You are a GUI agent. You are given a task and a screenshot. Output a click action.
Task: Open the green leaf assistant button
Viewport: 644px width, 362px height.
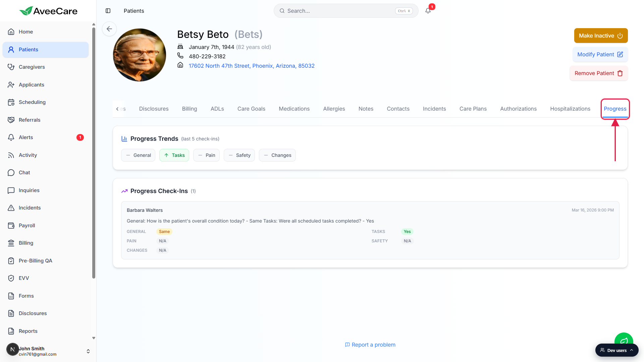pos(624,339)
